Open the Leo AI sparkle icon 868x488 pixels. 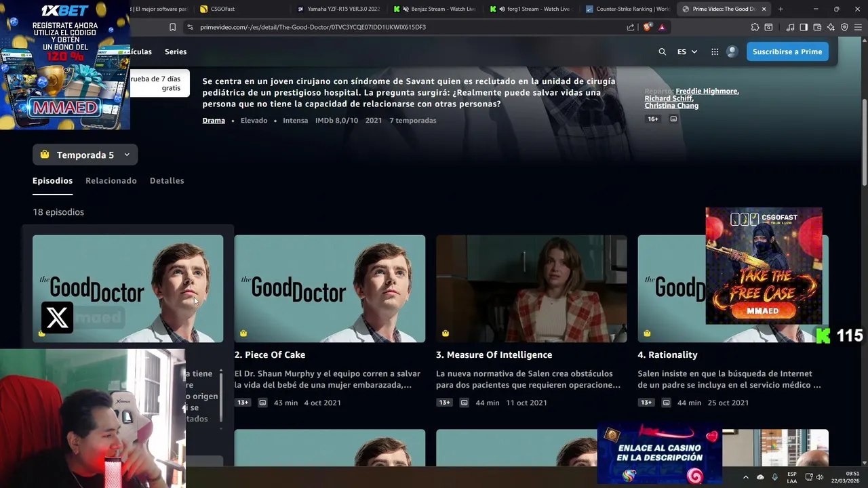pos(831,27)
